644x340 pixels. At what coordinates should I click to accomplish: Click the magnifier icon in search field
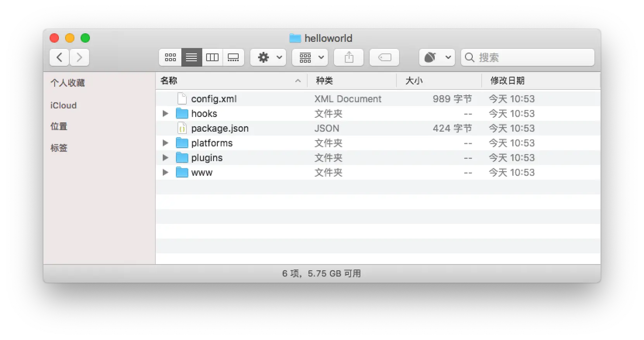(x=469, y=57)
